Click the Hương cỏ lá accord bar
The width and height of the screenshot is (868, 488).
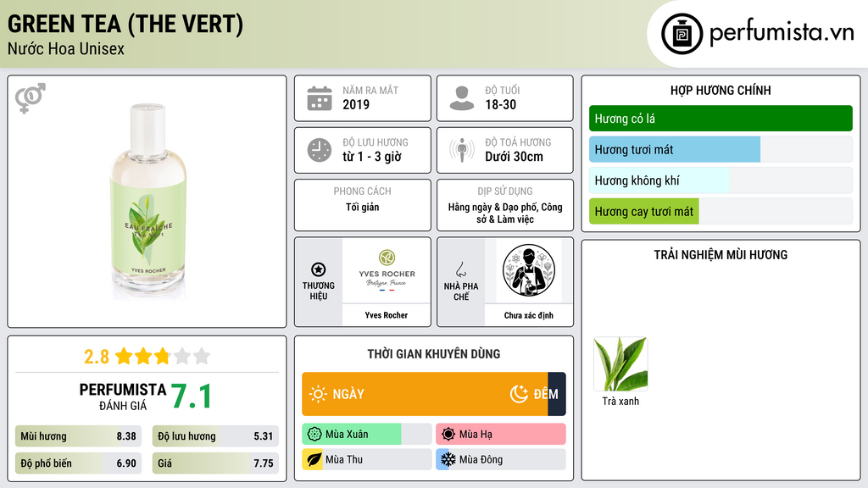721,119
